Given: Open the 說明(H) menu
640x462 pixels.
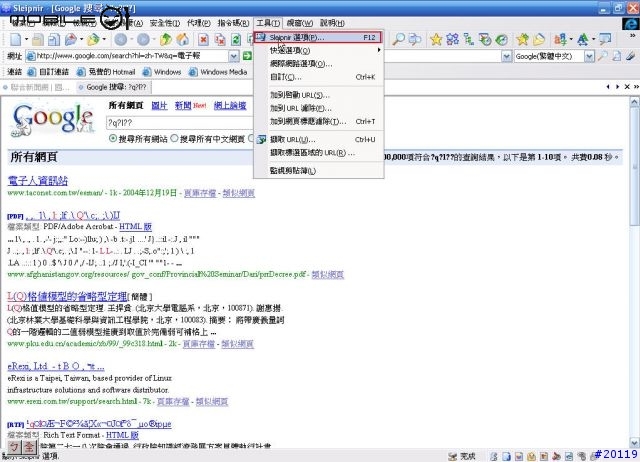Looking at the screenshot, I should tap(332, 23).
